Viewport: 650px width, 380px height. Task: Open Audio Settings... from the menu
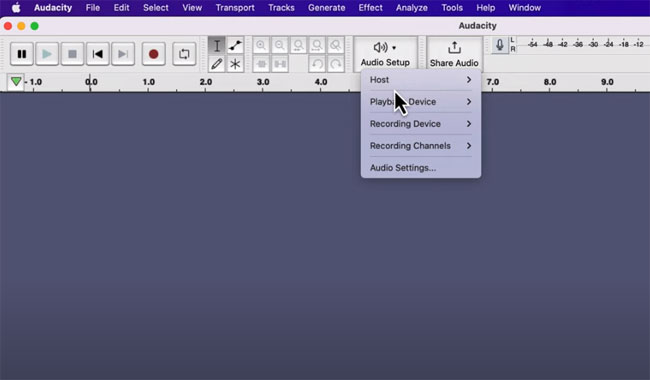(421, 167)
